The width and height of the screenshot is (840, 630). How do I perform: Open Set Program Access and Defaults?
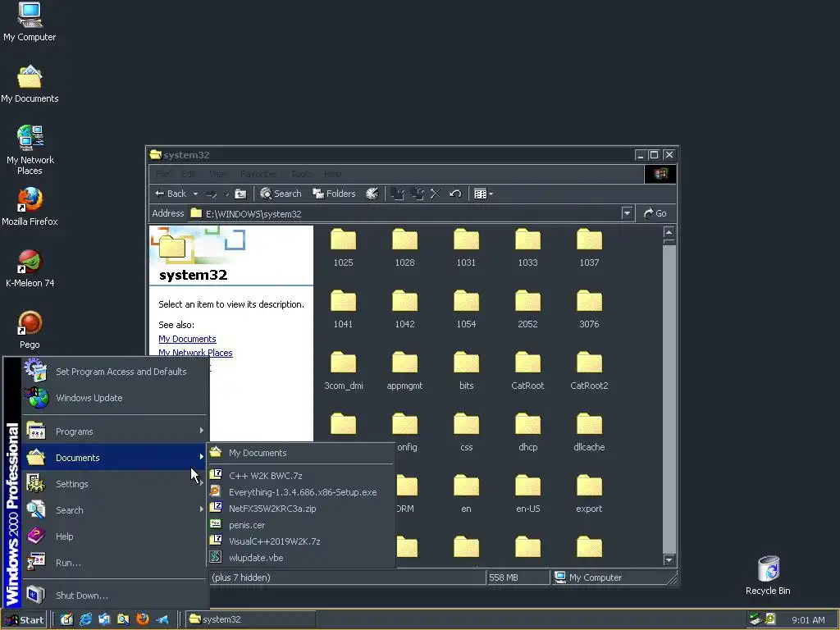pos(114,372)
